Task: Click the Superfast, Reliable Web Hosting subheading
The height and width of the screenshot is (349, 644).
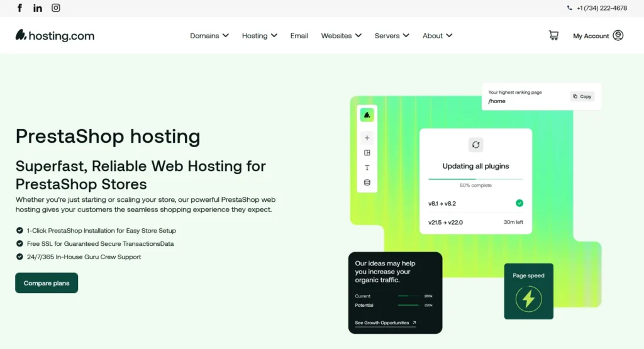Action: [x=140, y=175]
